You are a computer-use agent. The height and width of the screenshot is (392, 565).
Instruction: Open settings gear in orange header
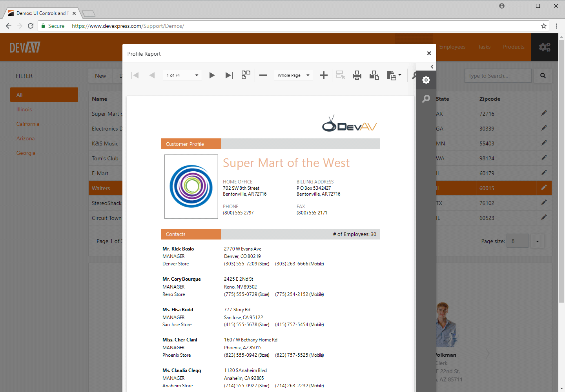pos(545,47)
